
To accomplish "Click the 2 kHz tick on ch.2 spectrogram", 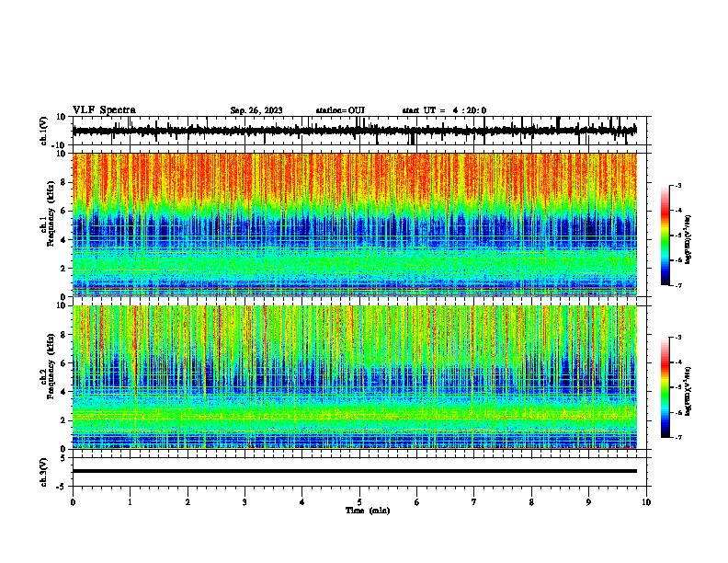I will click(63, 420).
